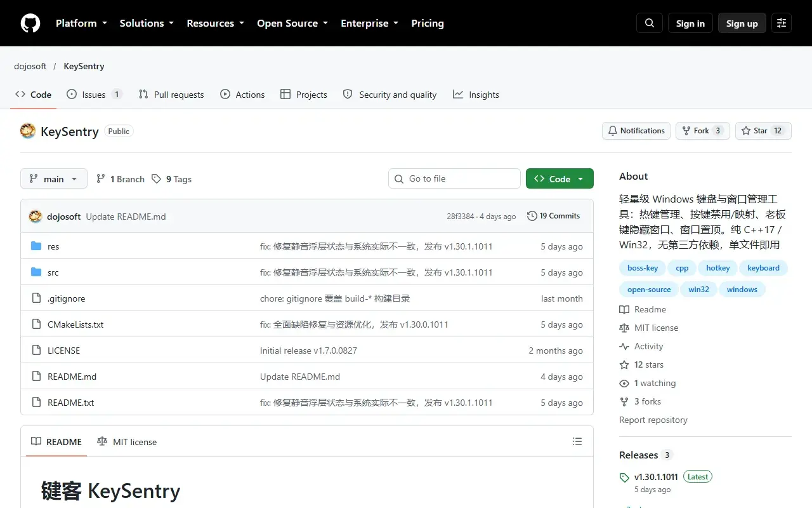Open the CMakeLists.txt file
Screen dimensions: 812x508
click(x=75, y=324)
